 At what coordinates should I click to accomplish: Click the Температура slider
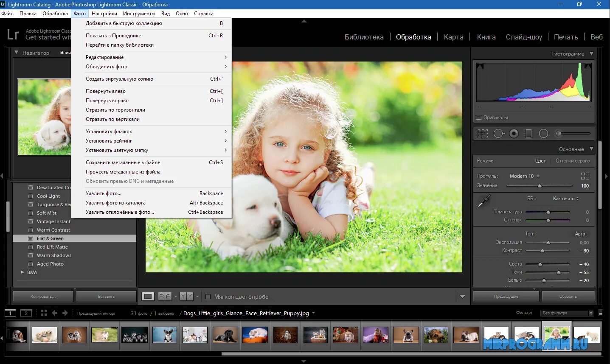548,212
